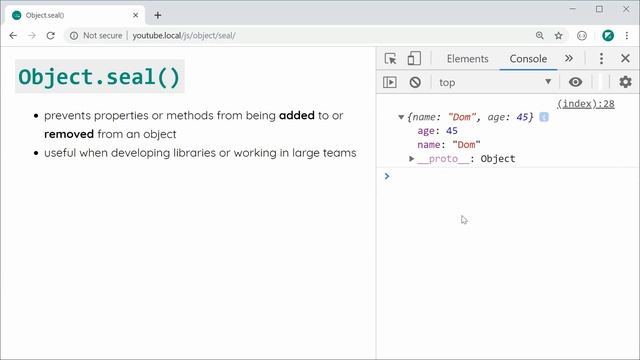Activate the inspect element picker
640x360 pixels.
tap(391, 58)
